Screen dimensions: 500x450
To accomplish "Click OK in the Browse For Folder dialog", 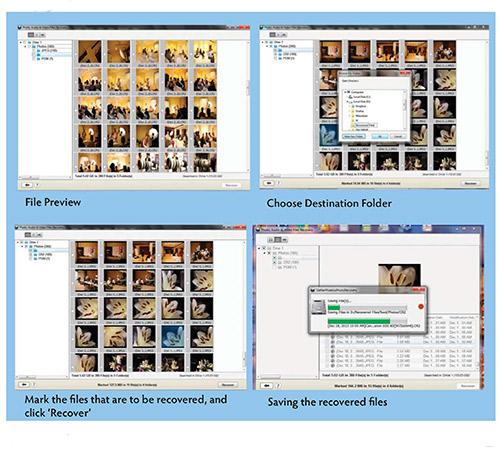I will [x=380, y=136].
